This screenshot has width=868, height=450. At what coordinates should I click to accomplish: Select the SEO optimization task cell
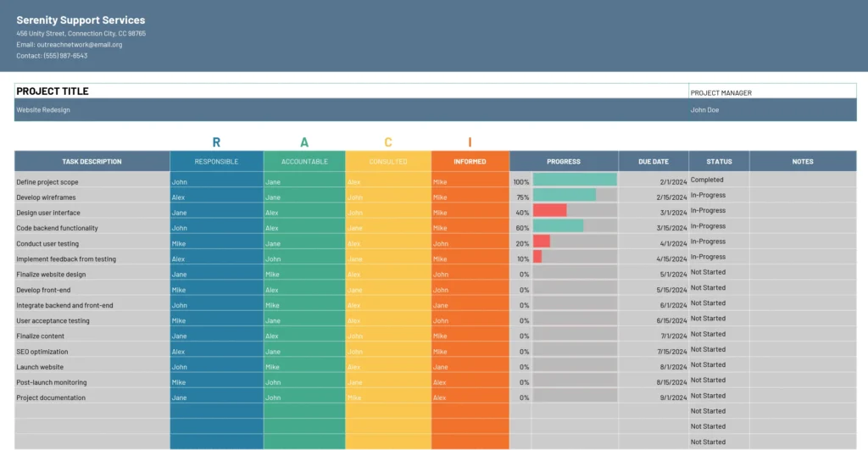click(42, 352)
